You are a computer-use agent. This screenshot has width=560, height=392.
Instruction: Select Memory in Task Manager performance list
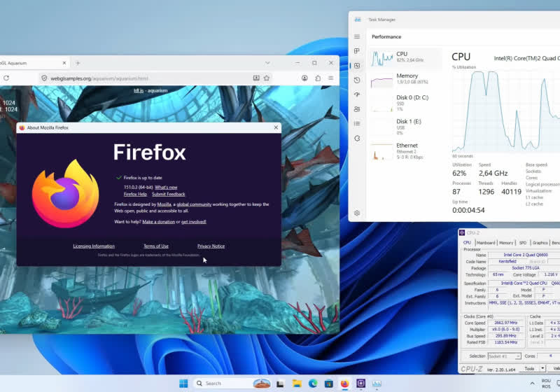pyautogui.click(x=405, y=79)
